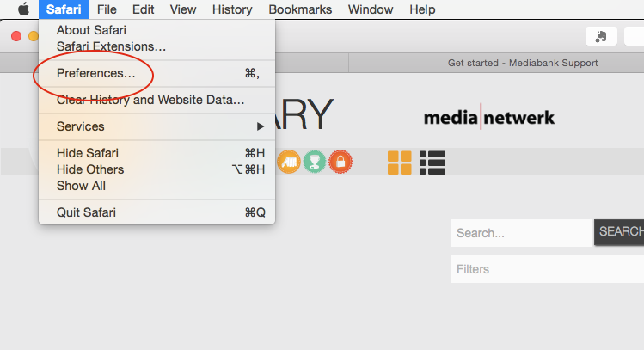The height and width of the screenshot is (350, 644).
Task: Open the View menu
Action: pyautogui.click(x=183, y=9)
